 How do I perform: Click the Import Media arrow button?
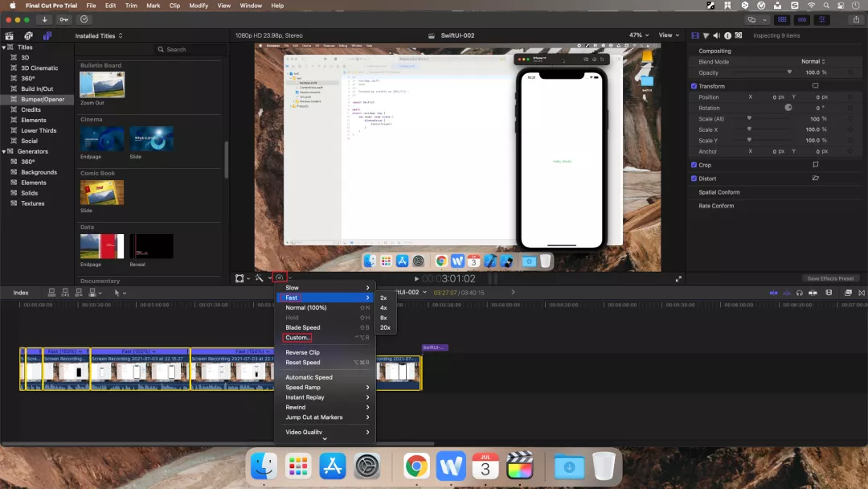tap(44, 19)
